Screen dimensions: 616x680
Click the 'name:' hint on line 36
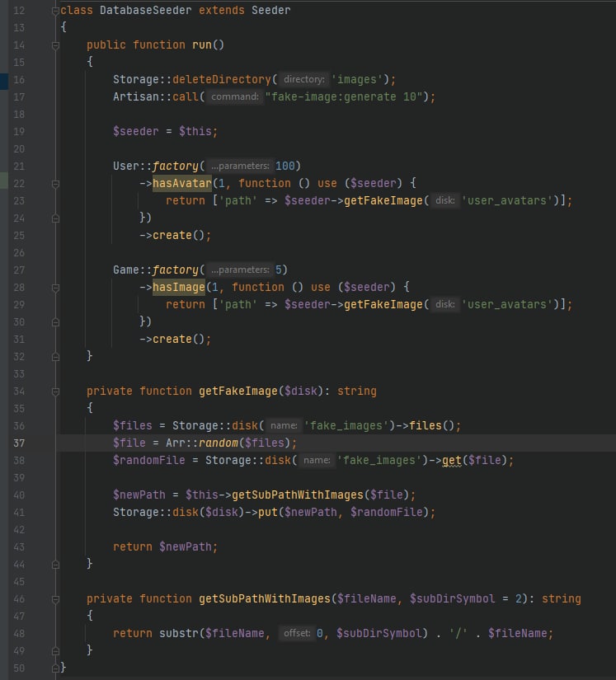pos(284,425)
